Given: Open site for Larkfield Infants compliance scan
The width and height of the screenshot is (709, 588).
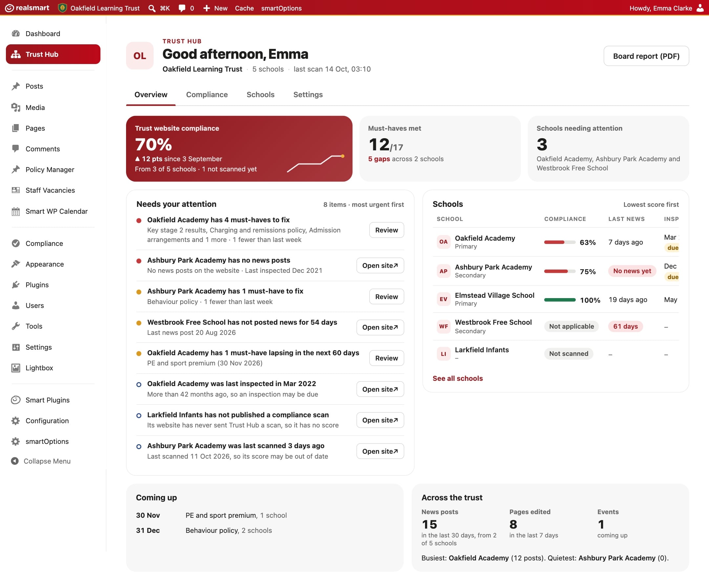Looking at the screenshot, I should point(380,420).
